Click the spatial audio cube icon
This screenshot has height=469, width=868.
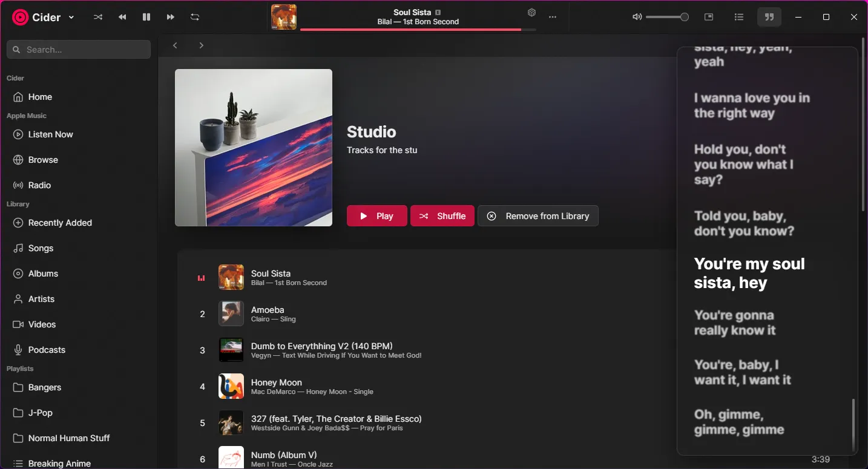tap(531, 13)
